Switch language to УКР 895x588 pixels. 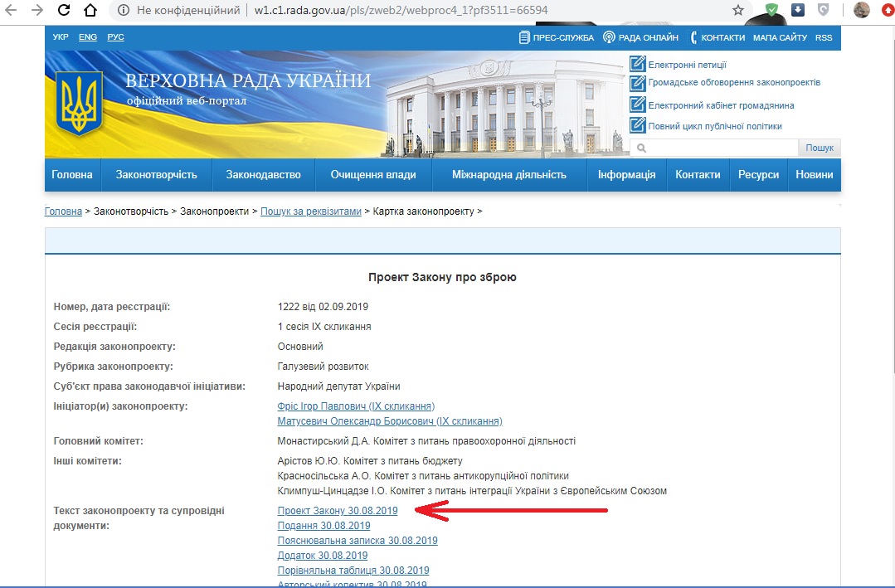[x=61, y=37]
